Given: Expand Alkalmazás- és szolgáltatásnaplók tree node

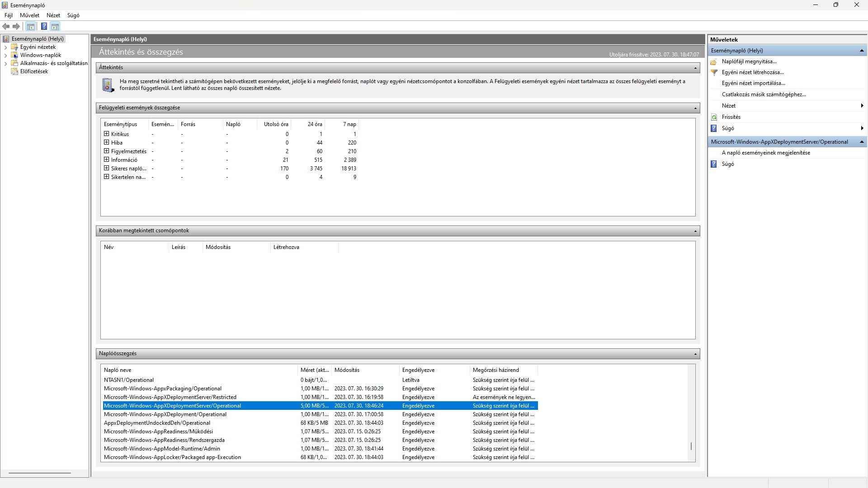Looking at the screenshot, I should (x=5, y=63).
